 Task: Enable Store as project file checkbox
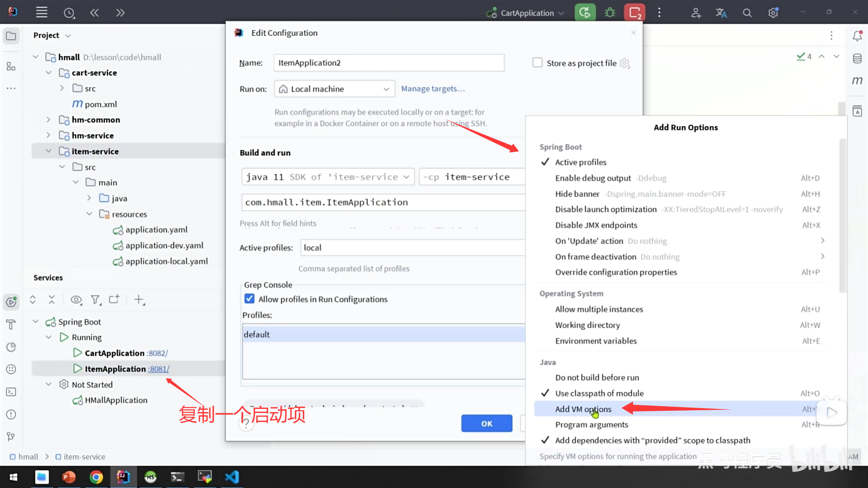538,63
